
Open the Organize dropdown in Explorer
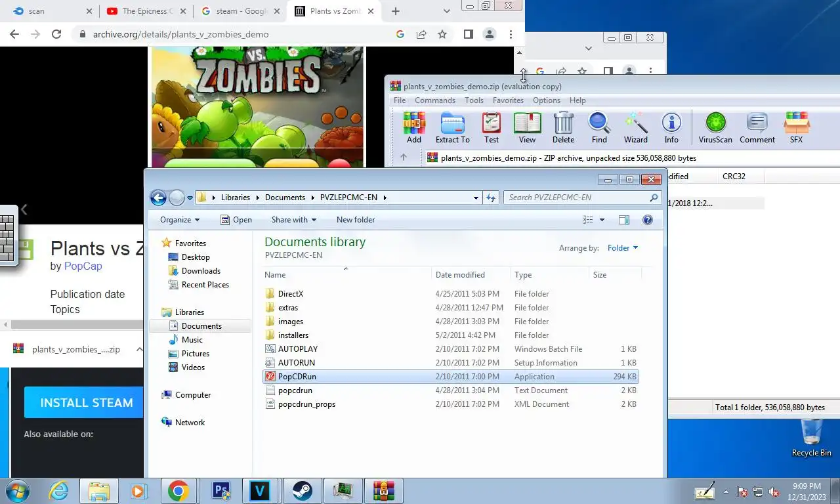point(179,220)
